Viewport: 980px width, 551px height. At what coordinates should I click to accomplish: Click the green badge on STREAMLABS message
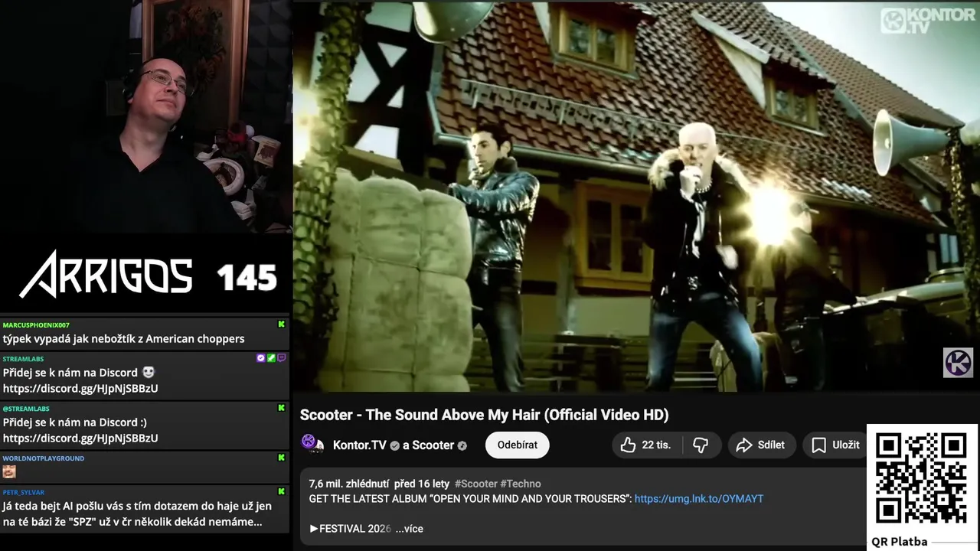(271, 358)
